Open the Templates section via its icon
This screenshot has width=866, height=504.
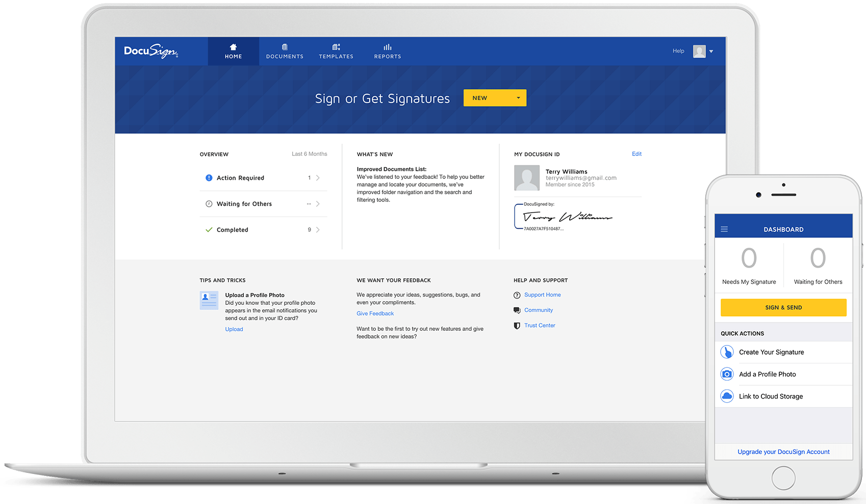336,46
